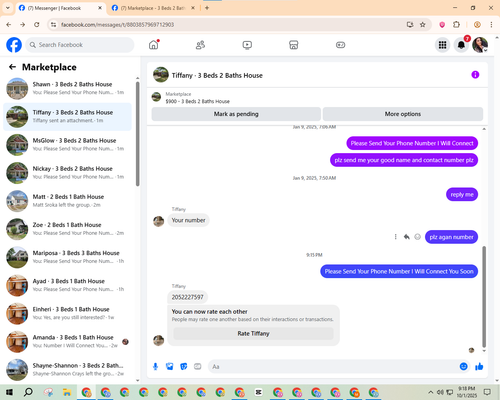Image resolution: width=500 pixels, height=400 pixels.
Task: Open a new browser tab
Action: (207, 8)
